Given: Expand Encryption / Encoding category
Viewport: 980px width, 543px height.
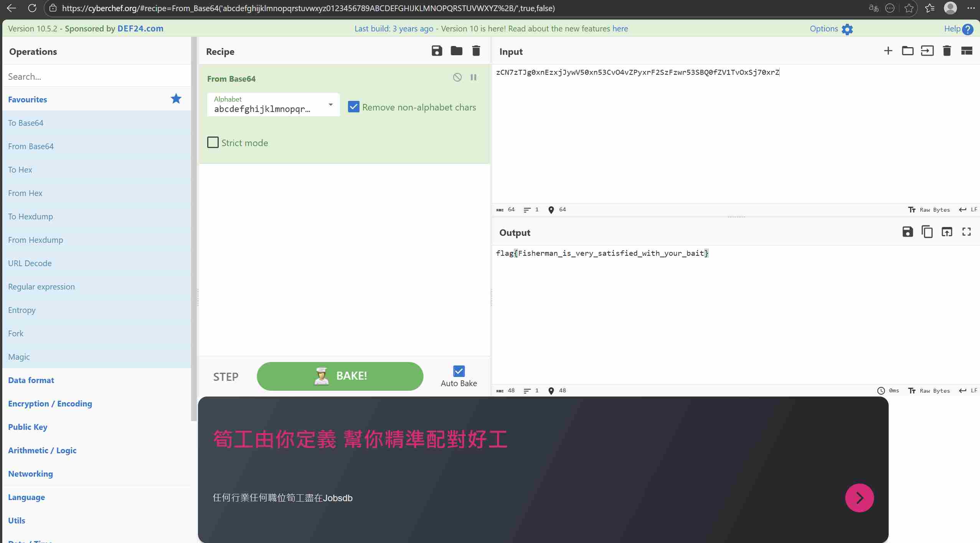Looking at the screenshot, I should point(50,403).
